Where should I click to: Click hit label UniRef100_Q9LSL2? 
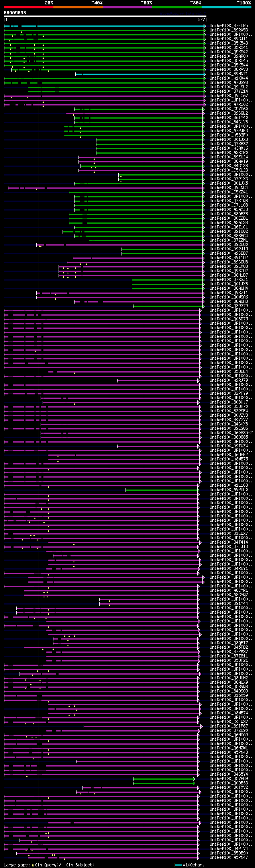229,87
